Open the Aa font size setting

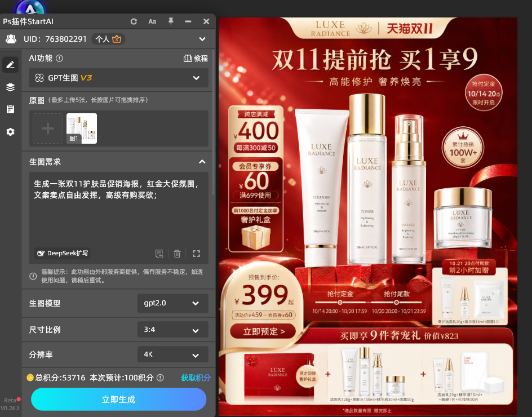(152, 21)
